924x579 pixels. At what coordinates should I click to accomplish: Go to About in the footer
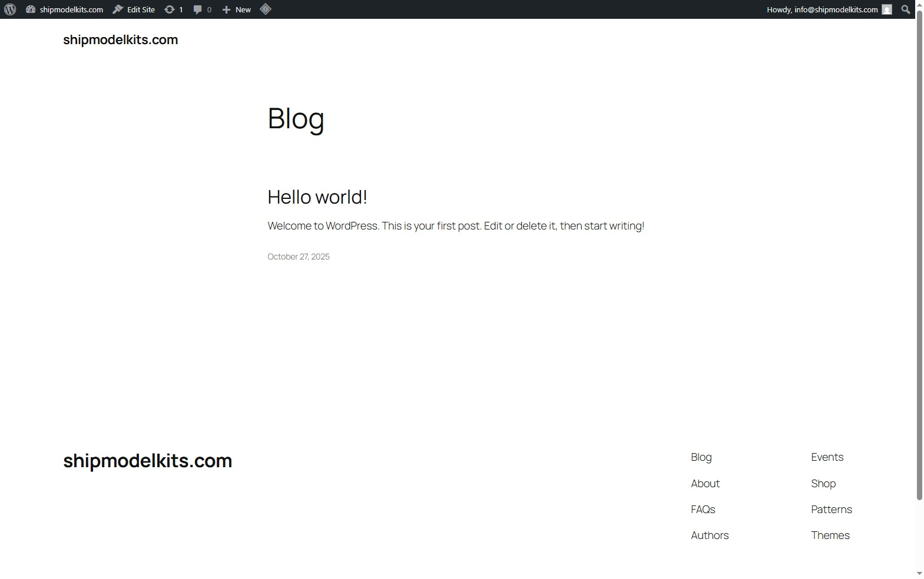point(705,484)
